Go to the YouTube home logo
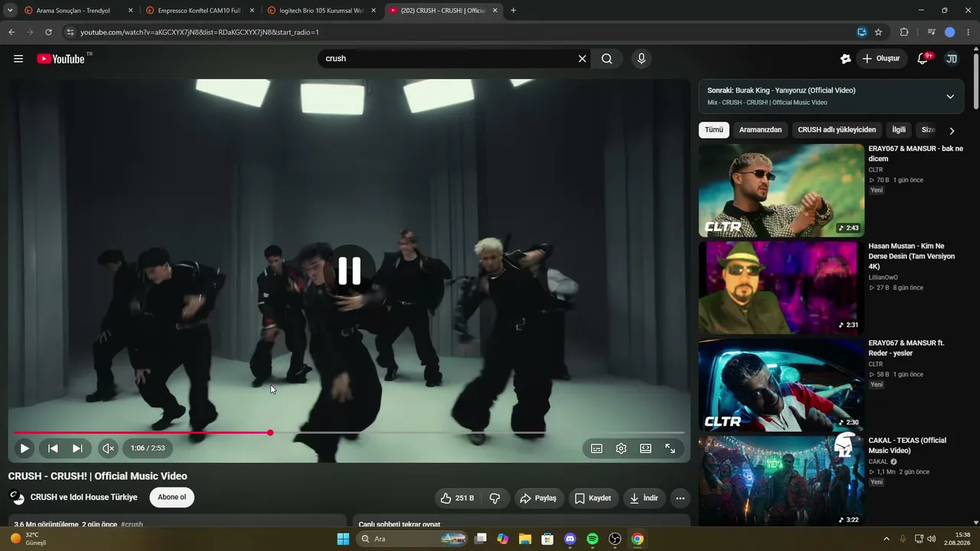 (x=60, y=59)
